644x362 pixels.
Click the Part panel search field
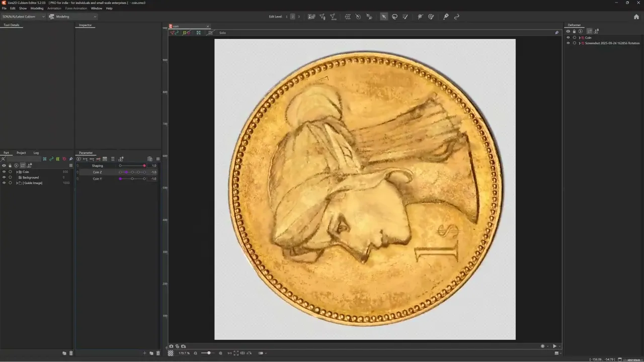[23, 159]
